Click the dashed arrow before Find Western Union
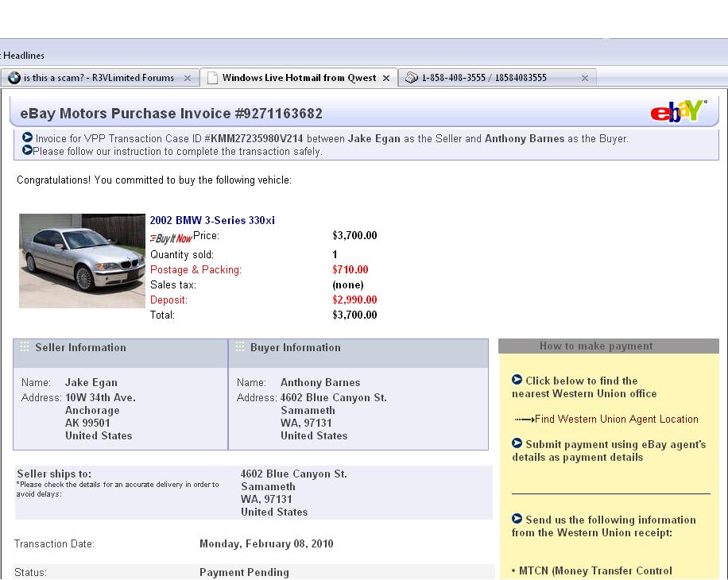 pos(525,420)
